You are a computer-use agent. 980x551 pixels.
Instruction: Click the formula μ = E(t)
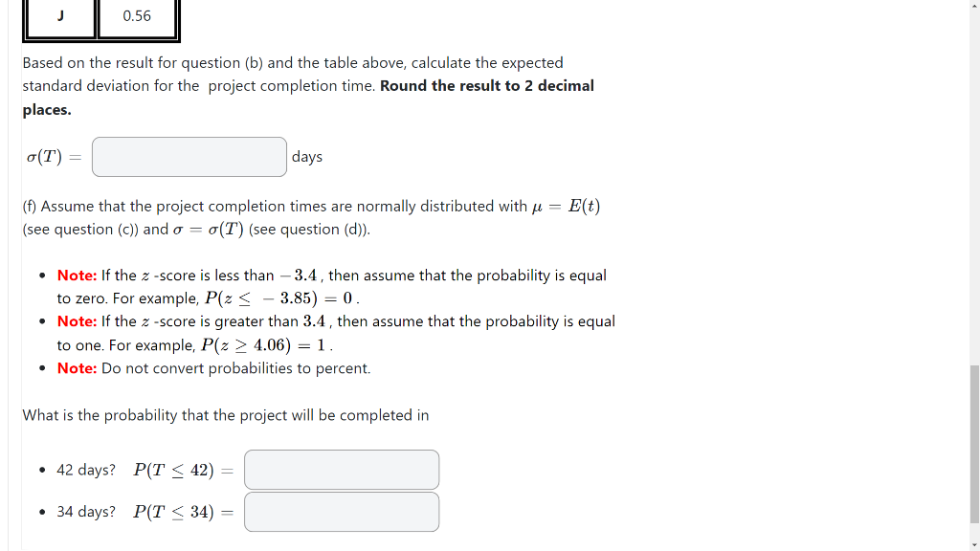tap(565, 206)
